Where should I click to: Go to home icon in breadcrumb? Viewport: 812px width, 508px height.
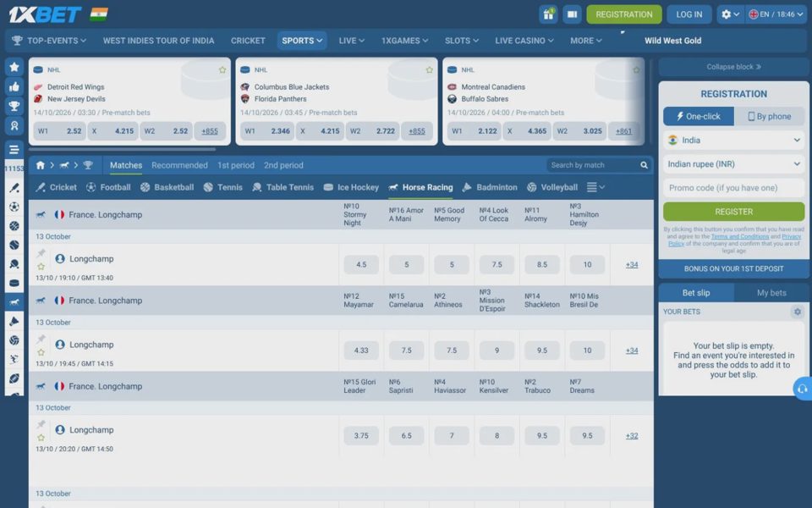tap(41, 165)
